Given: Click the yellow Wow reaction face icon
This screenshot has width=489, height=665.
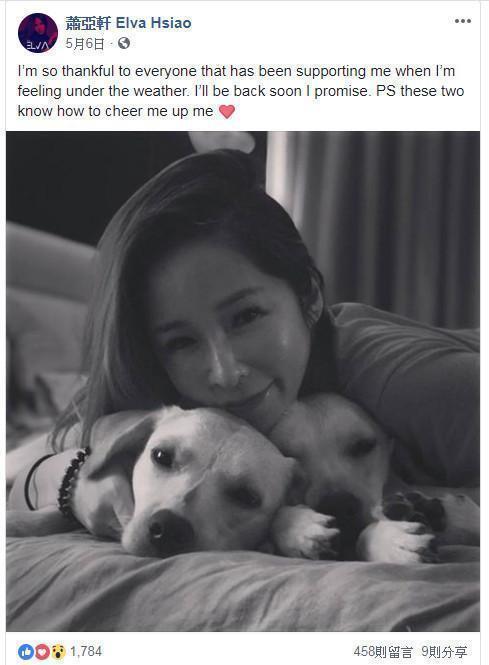Looking at the screenshot, I should 58,651.
